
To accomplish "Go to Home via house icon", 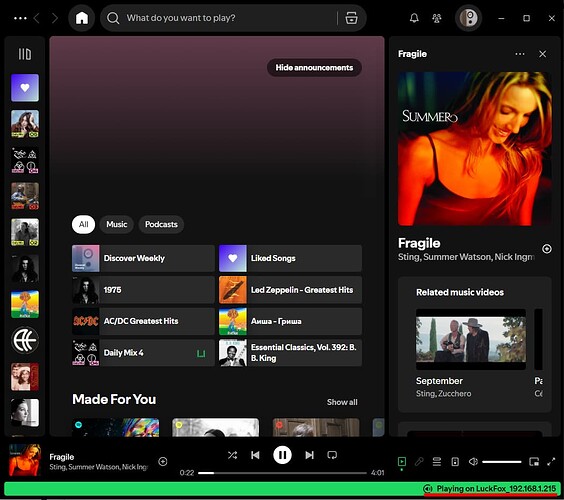I will tap(82, 18).
